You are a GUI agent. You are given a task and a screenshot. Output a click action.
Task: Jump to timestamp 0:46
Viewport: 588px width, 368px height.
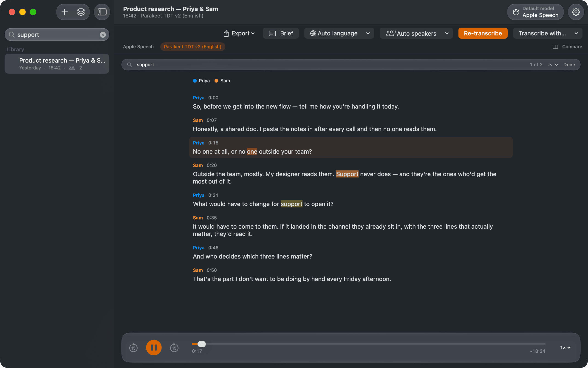click(213, 248)
